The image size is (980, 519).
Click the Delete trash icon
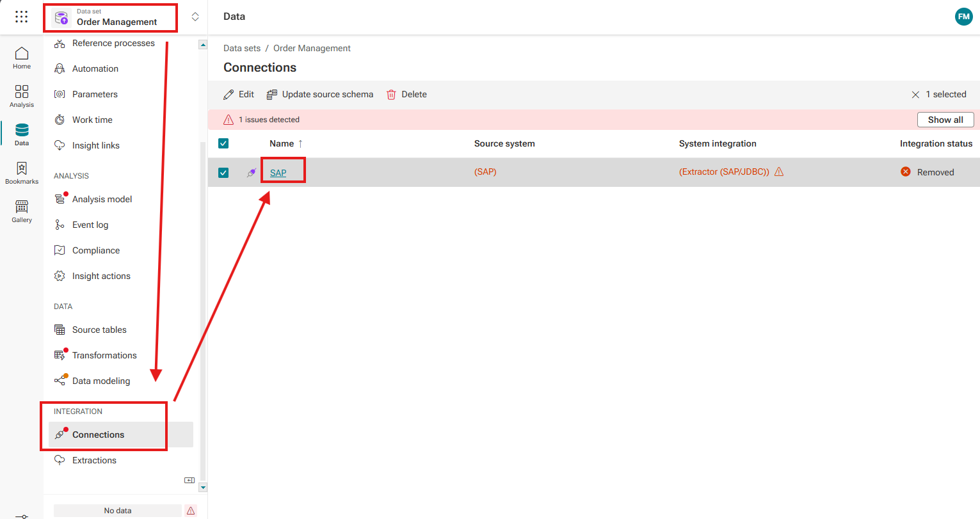point(391,95)
